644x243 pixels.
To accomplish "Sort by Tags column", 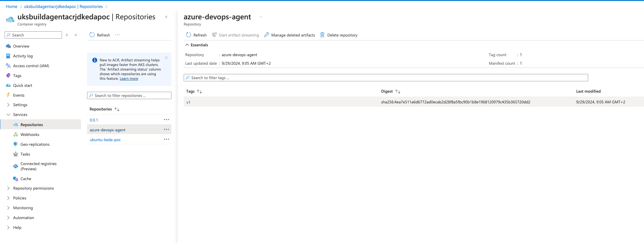I will coord(199,91).
